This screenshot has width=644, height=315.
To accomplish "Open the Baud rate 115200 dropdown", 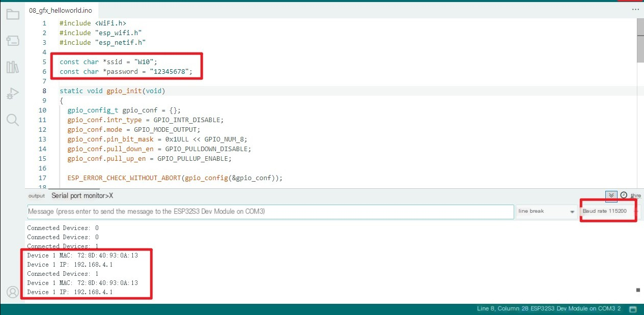I will pos(607,211).
